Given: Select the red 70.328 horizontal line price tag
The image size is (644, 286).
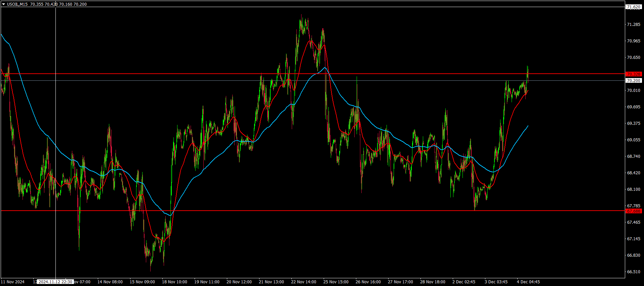Looking at the screenshot, I should click(634, 74).
